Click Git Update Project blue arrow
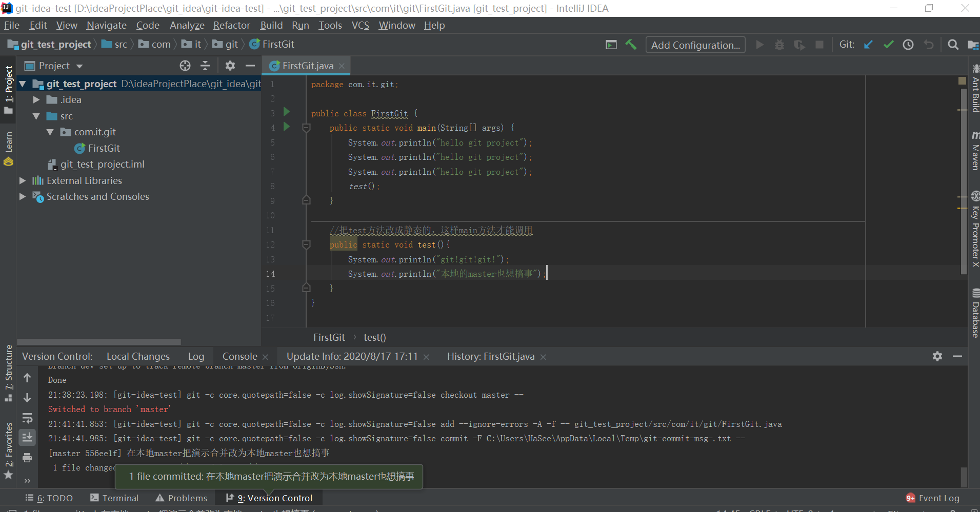Viewport: 980px width, 512px height. (x=868, y=45)
